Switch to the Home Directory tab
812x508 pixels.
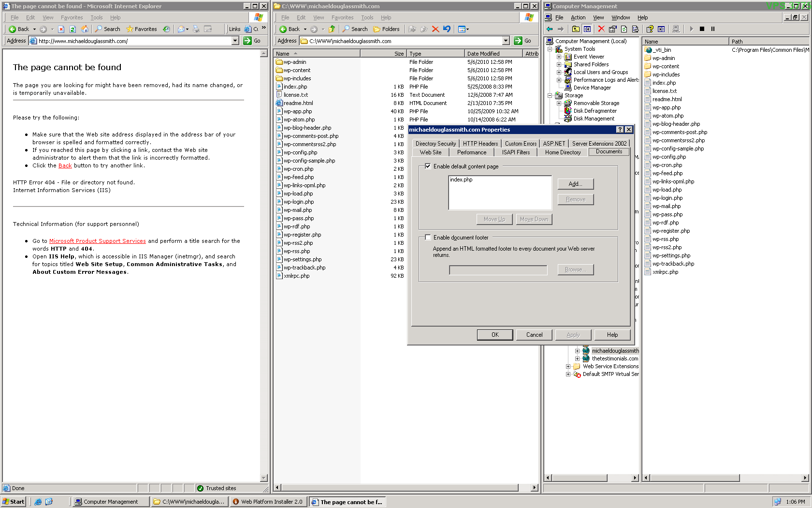(x=563, y=152)
